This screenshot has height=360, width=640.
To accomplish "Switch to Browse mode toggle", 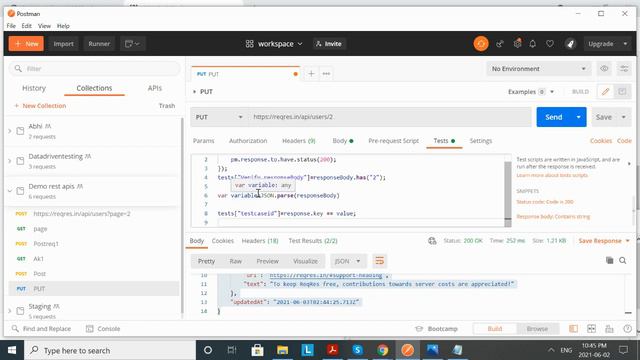I will tap(537, 329).
